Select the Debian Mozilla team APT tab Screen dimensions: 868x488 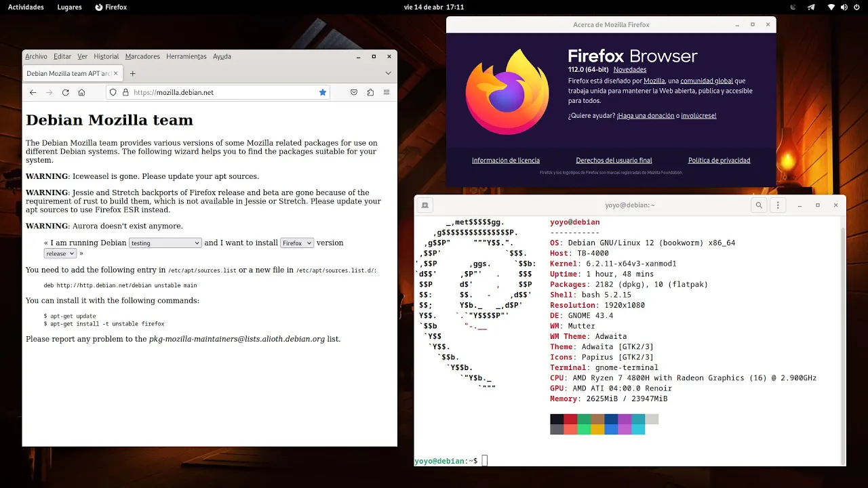[x=73, y=73]
